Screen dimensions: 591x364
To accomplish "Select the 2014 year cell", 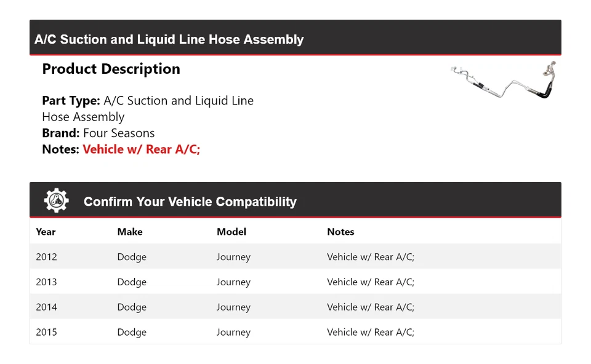I will point(46,307).
